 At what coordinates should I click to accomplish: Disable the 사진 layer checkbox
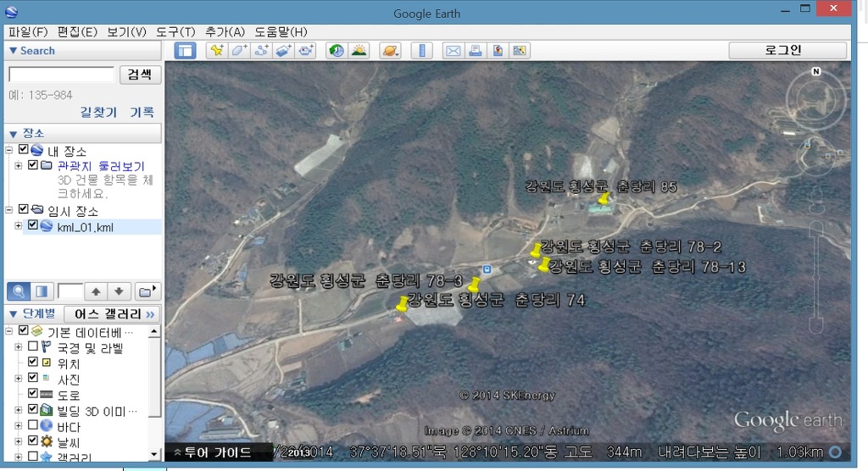(x=33, y=378)
